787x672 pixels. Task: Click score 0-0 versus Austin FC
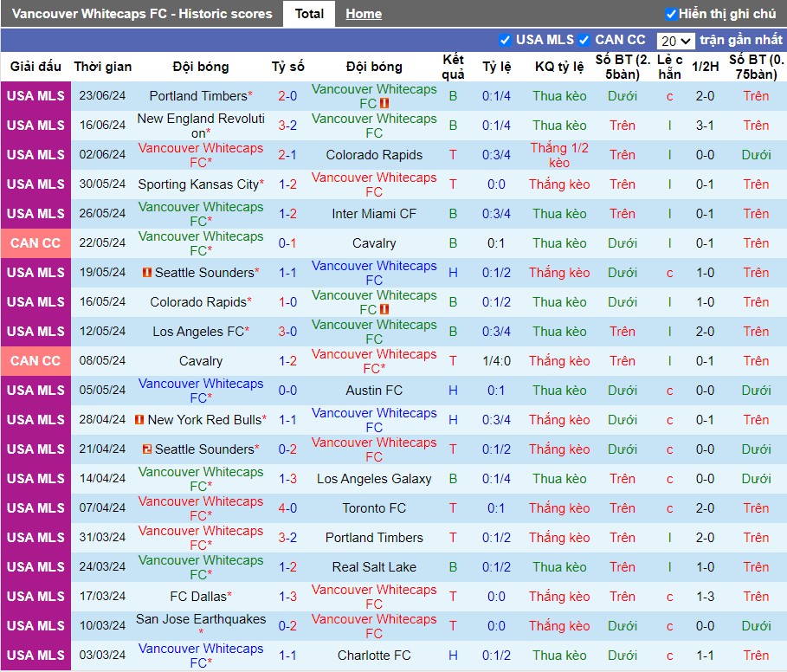(287, 390)
